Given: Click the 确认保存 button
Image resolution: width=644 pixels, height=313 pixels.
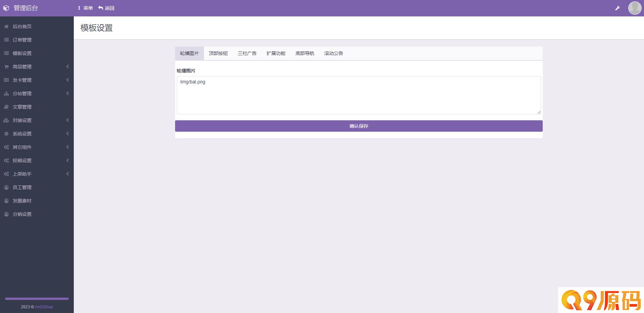Looking at the screenshot, I should click(x=359, y=126).
